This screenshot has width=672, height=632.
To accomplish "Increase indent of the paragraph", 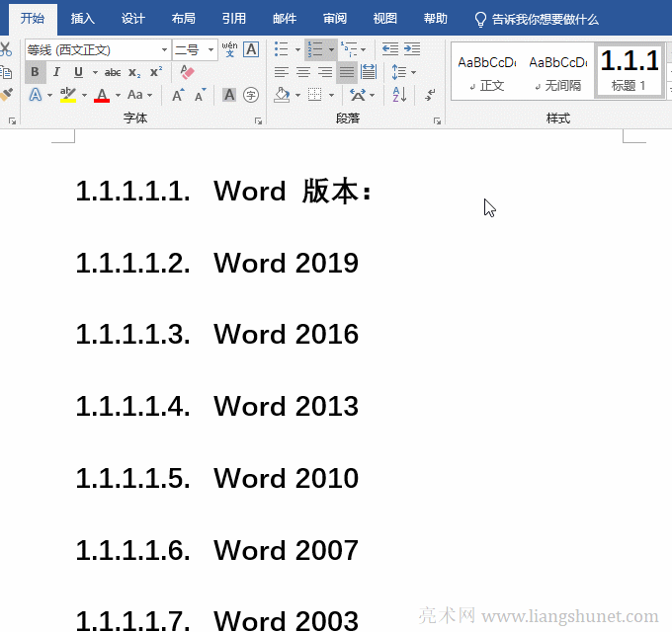I will tap(412, 49).
